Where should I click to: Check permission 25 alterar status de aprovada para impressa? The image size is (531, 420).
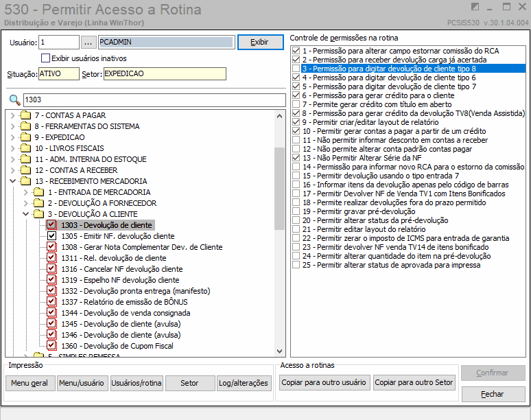click(x=296, y=264)
